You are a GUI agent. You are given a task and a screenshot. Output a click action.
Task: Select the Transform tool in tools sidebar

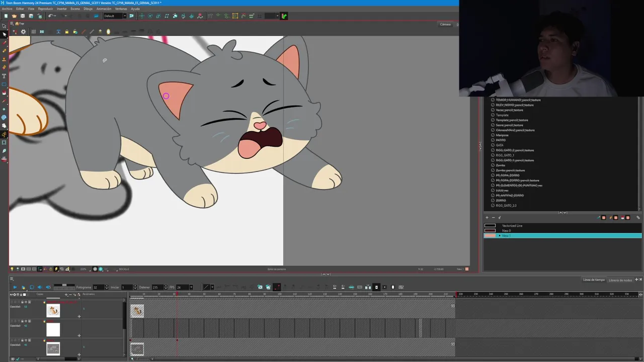pyautogui.click(x=4, y=26)
